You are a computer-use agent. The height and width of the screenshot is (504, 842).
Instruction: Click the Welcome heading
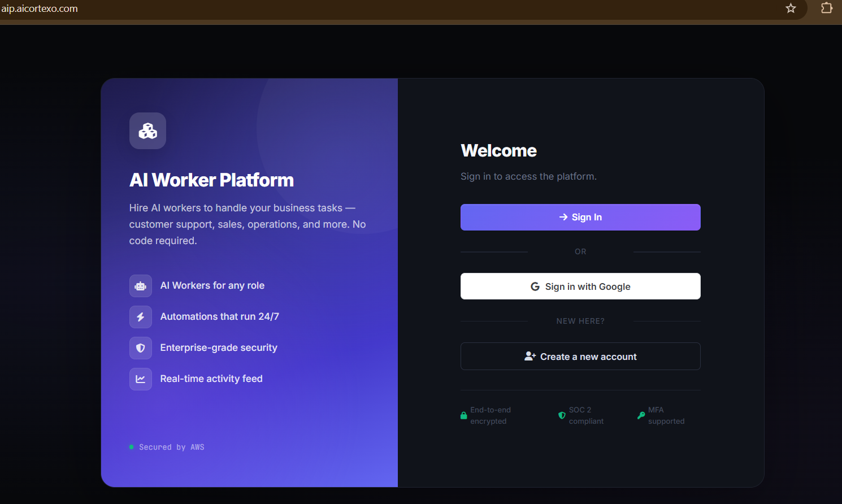pyautogui.click(x=498, y=150)
